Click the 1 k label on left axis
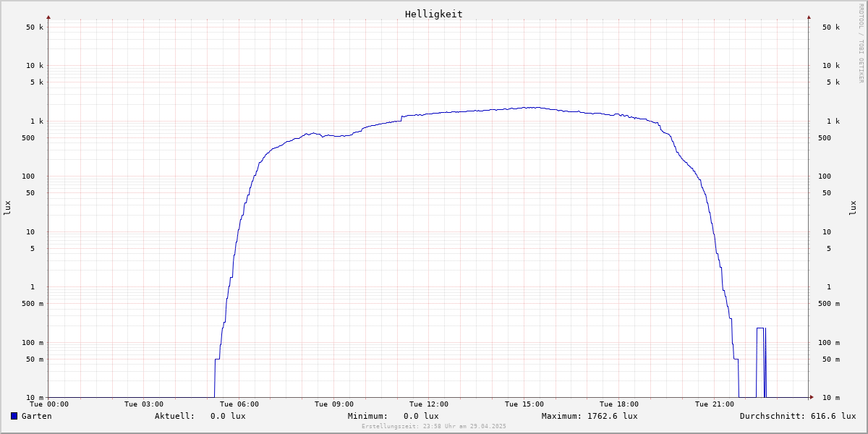This screenshot has width=868, height=434. (x=37, y=122)
